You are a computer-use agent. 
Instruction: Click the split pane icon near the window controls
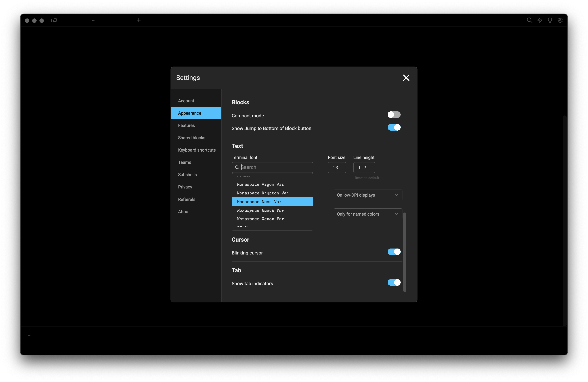(x=54, y=20)
